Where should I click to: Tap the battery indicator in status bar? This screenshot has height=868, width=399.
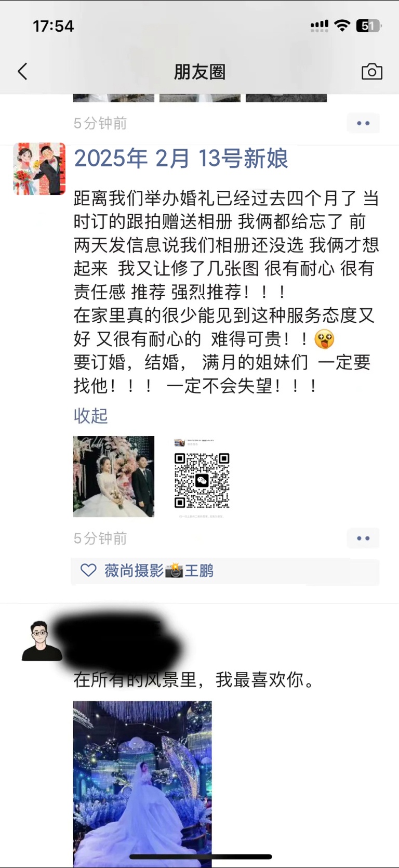pos(369,25)
